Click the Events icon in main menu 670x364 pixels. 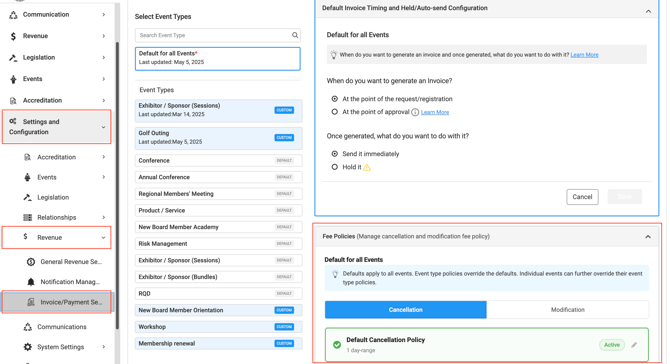click(x=13, y=79)
